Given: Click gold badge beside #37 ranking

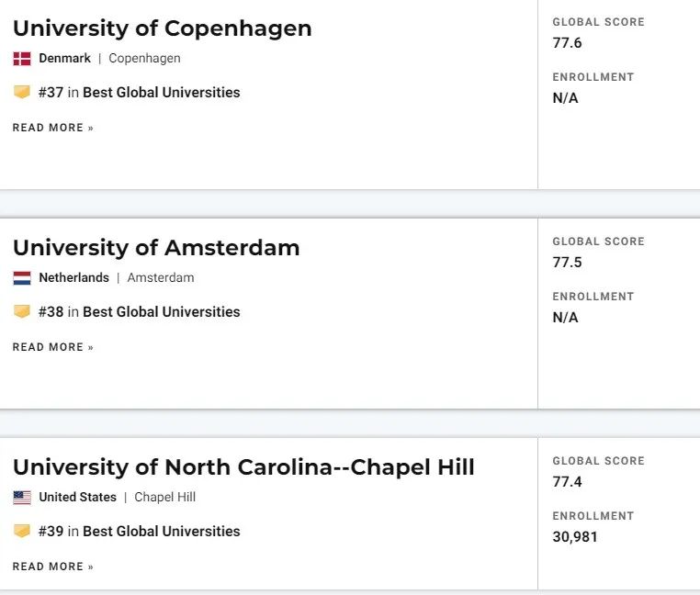Looking at the screenshot, I should click(22, 92).
